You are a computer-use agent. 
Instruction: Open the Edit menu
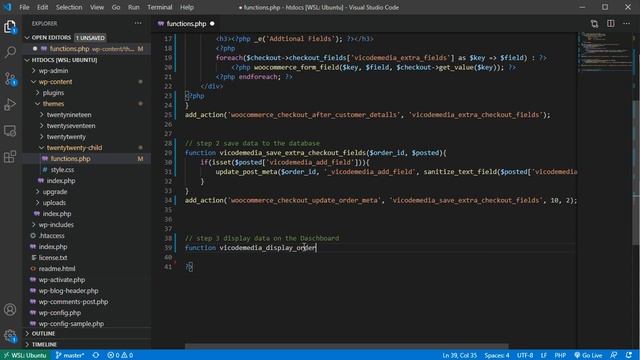click(42, 7)
